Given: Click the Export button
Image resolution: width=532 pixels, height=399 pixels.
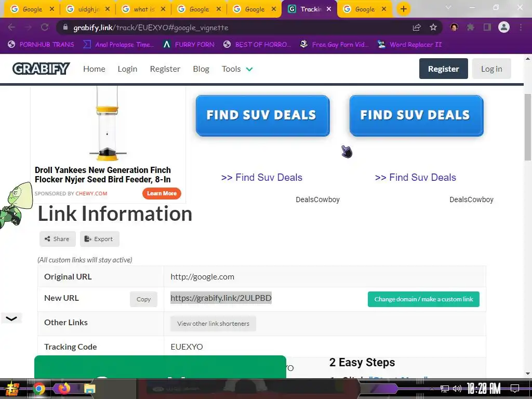Looking at the screenshot, I should pos(99,239).
